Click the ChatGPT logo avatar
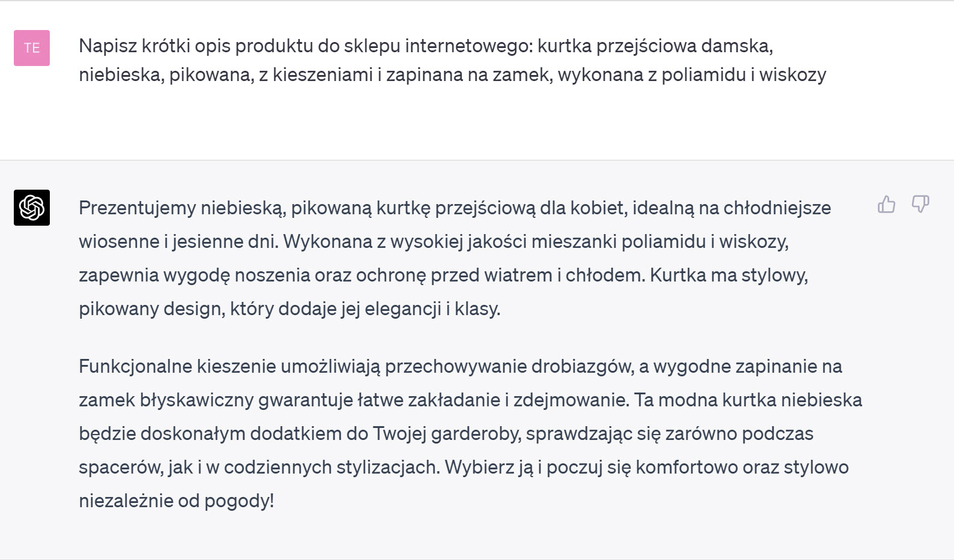954x560 pixels. pyautogui.click(x=32, y=208)
